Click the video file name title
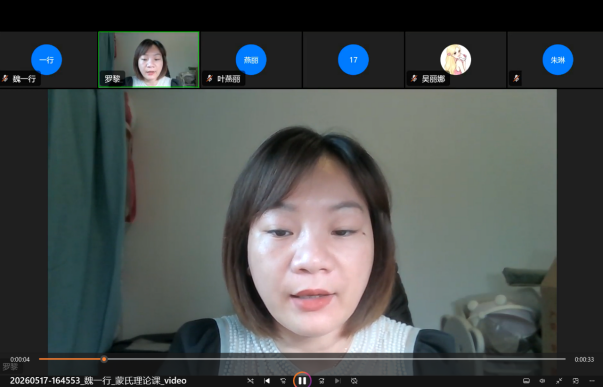Image resolution: width=603 pixels, height=387 pixels. click(98, 381)
